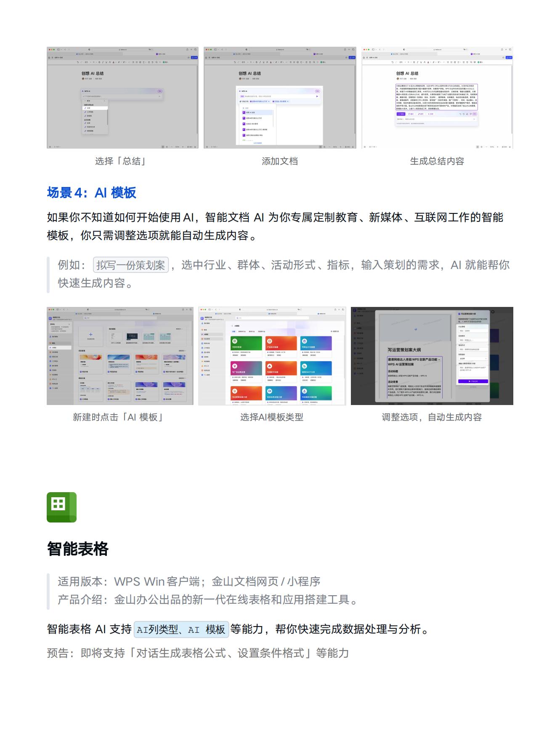Click the inline tag 拟写一份策划案
The width and height of the screenshot is (560, 741).
click(x=130, y=265)
